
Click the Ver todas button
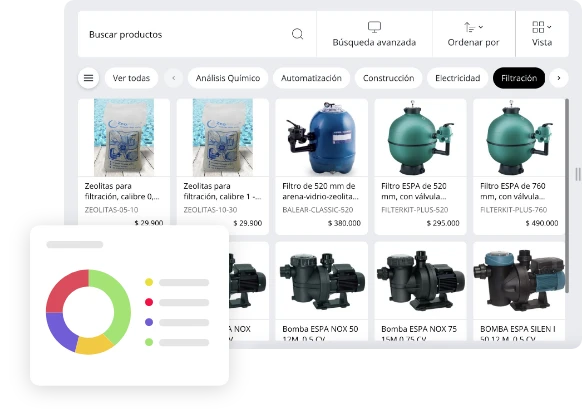[131, 78]
